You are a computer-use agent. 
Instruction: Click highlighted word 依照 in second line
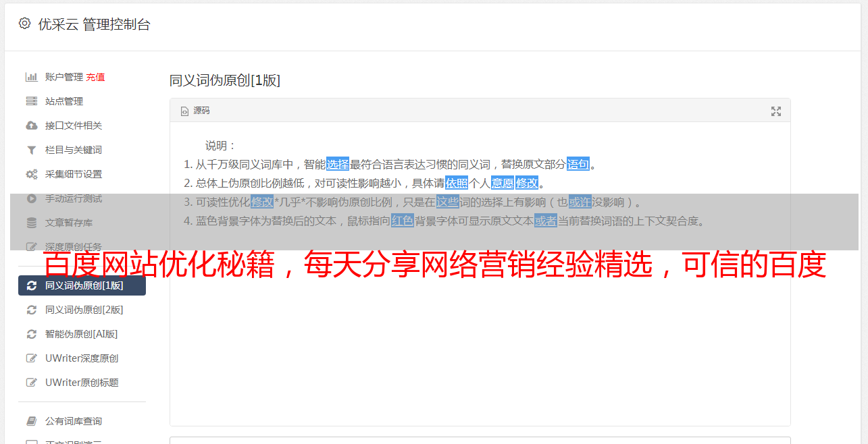tap(457, 183)
